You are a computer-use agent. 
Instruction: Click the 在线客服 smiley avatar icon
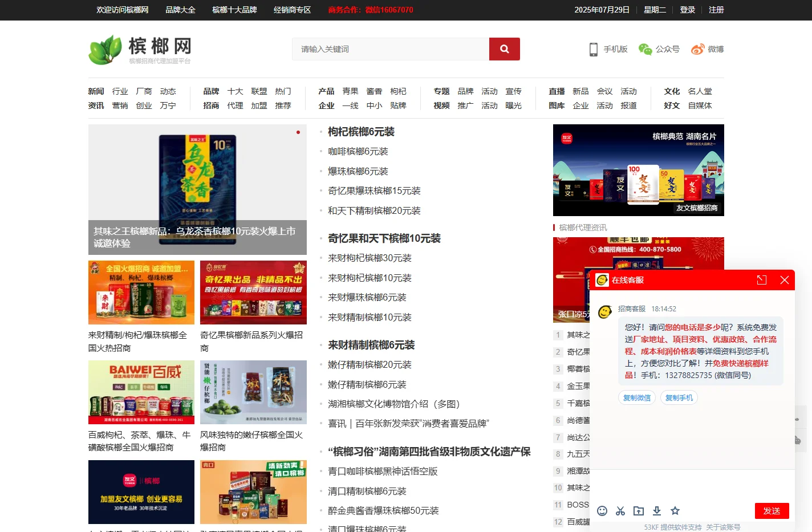coord(602,280)
